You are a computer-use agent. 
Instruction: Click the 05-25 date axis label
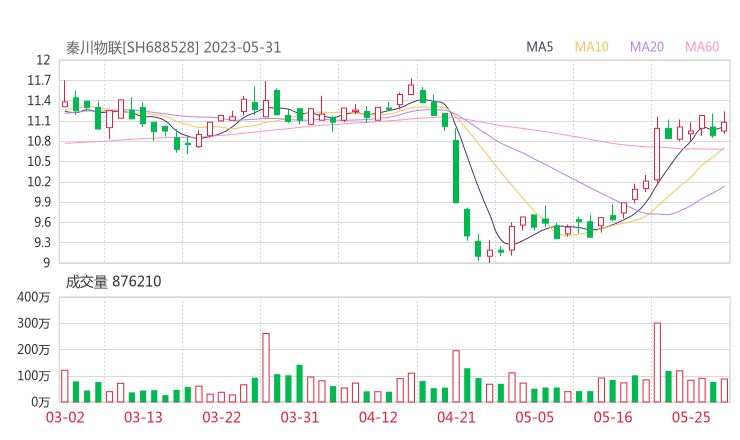coord(691,417)
